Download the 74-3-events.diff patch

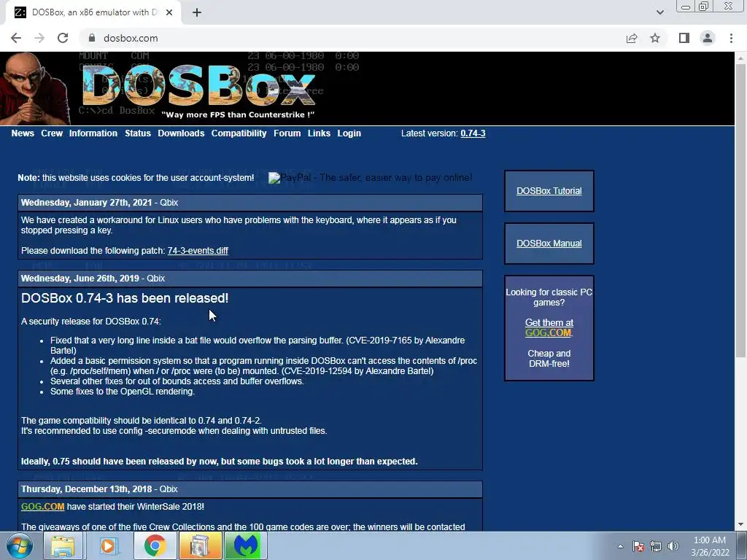[198, 251]
